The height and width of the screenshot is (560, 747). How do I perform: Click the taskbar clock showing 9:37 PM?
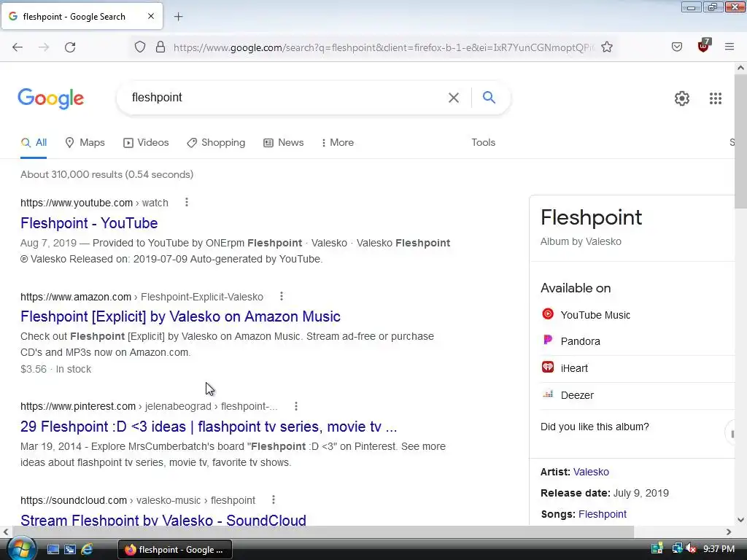(719, 549)
